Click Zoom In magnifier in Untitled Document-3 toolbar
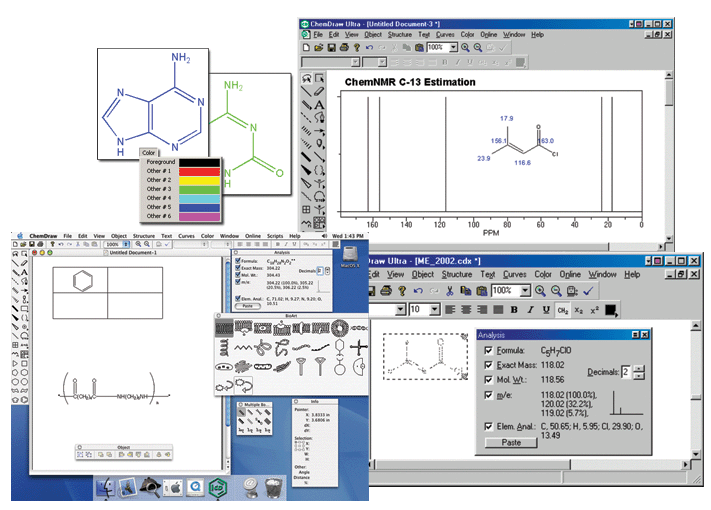The image size is (711, 510). [x=465, y=47]
